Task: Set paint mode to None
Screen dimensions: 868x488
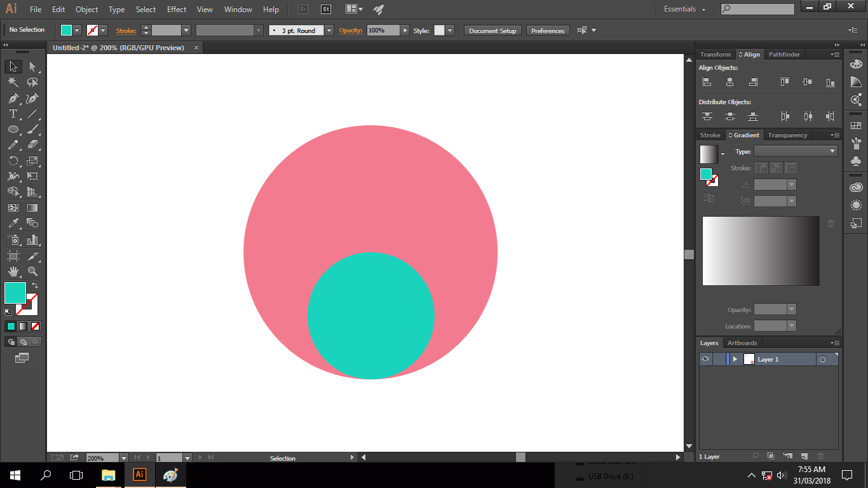Action: coord(36,326)
